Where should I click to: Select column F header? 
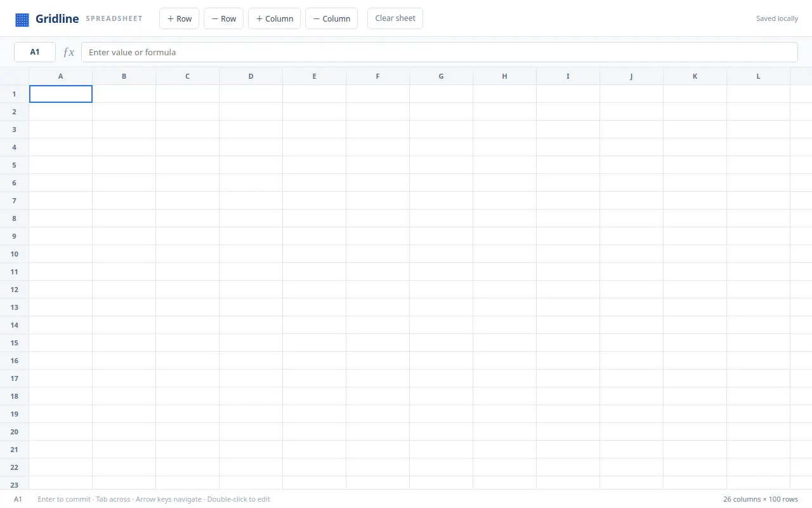378,76
